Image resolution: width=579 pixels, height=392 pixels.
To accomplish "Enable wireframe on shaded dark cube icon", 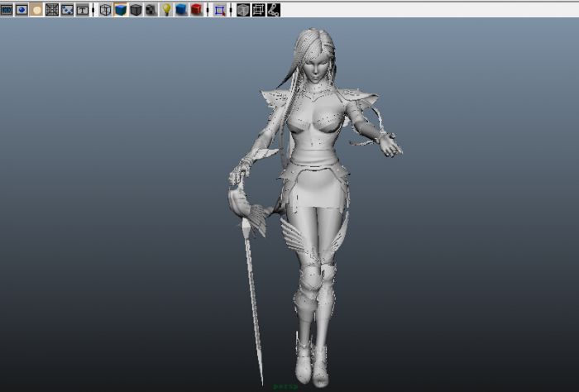I will tap(136, 10).
